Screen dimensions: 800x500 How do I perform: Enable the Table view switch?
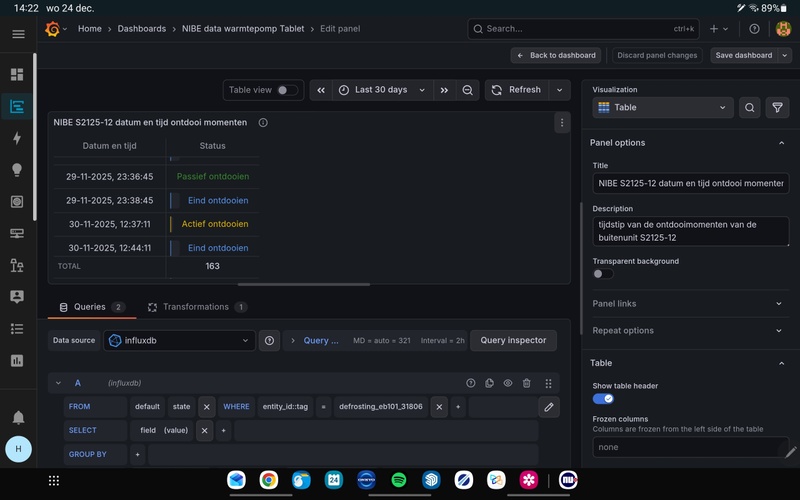[x=287, y=90]
